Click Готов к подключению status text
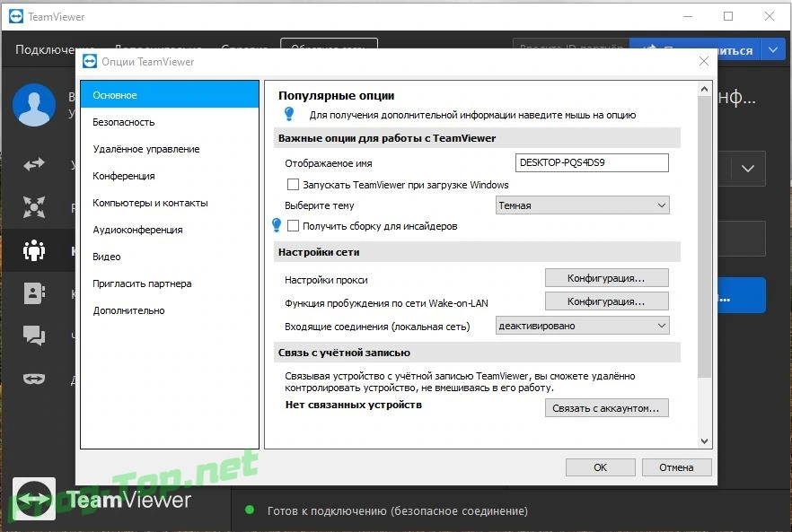 pyautogui.click(x=398, y=510)
